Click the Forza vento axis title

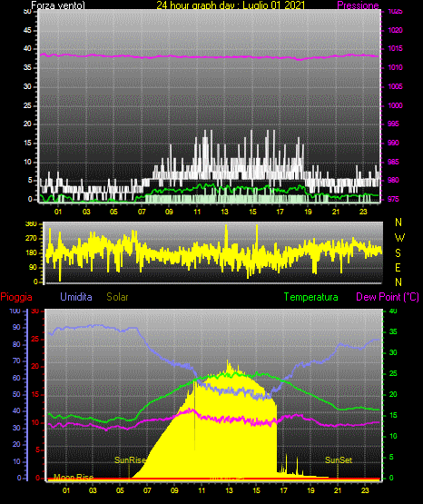point(58,5)
